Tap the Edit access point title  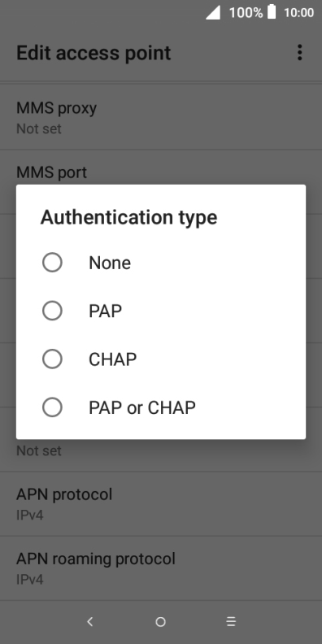(94, 53)
